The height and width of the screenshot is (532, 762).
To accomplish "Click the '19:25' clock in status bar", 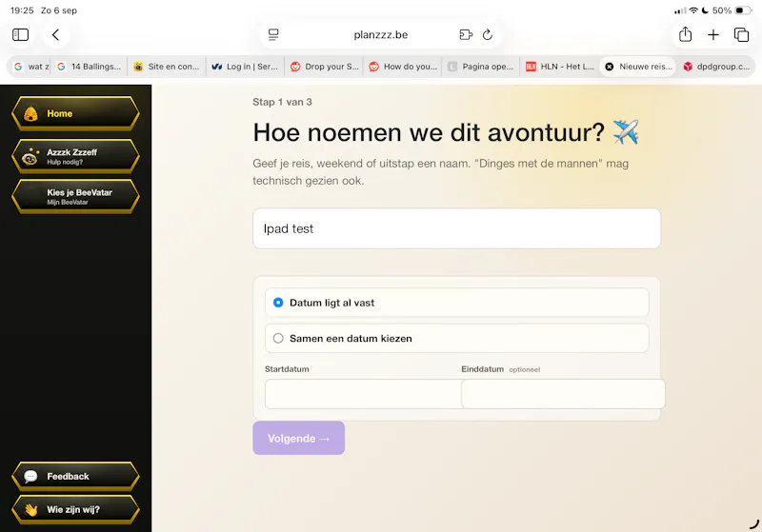I will (22, 10).
